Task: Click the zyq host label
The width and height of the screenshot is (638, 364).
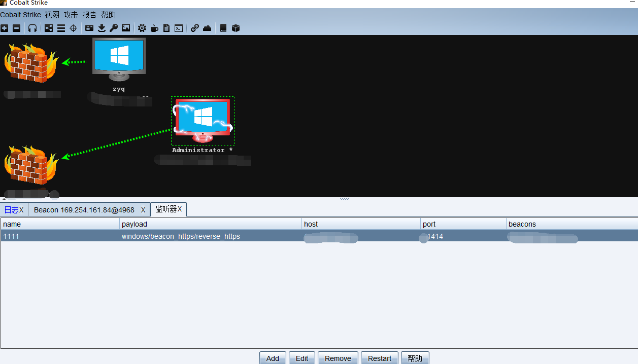Action: coord(119,89)
